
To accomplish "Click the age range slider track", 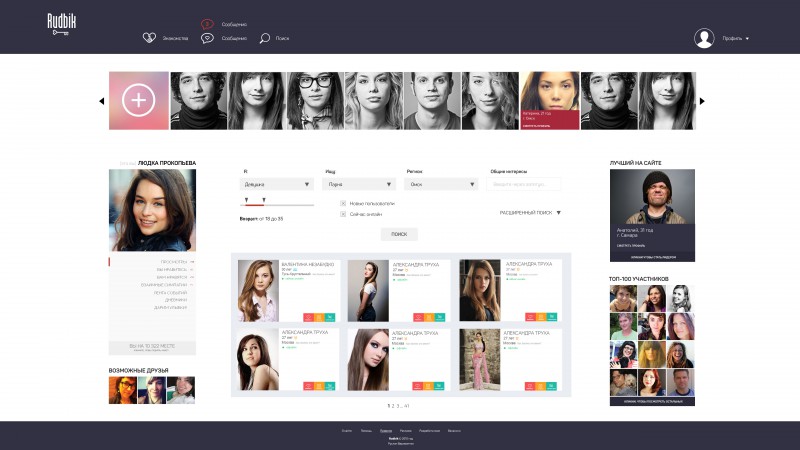I will point(277,205).
